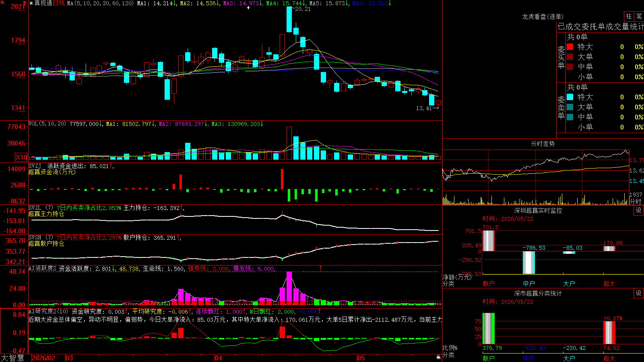Viewport: 644px width, 362px height.
Task: Click the lock icon on the date axis
Action: 438,357
